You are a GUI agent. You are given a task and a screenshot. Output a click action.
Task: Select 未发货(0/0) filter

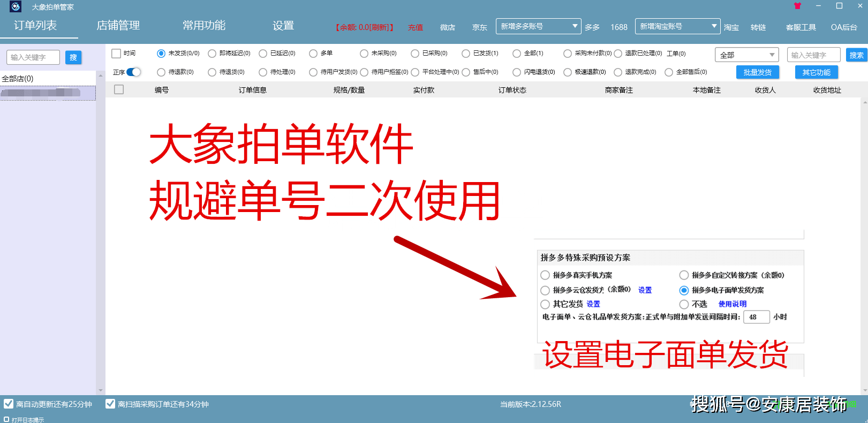click(x=161, y=54)
